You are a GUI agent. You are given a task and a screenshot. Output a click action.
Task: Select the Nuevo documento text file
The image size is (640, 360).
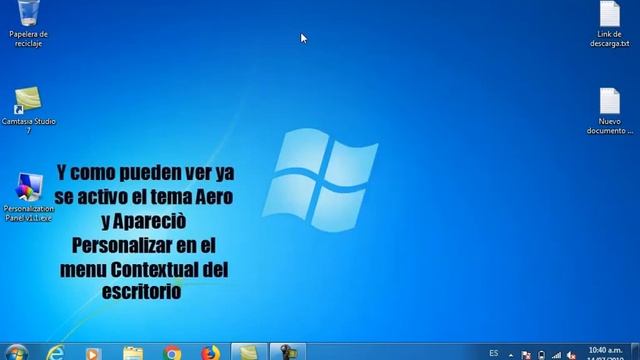[609, 111]
